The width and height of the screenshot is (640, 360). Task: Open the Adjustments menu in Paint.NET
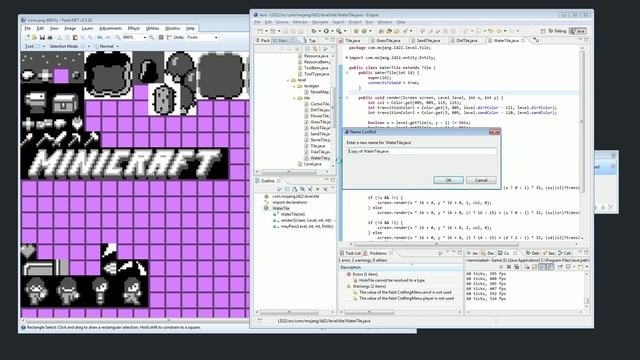[x=110, y=29]
